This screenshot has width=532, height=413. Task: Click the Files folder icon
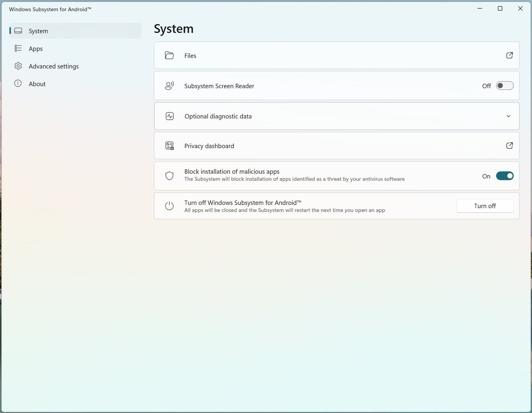tap(169, 55)
